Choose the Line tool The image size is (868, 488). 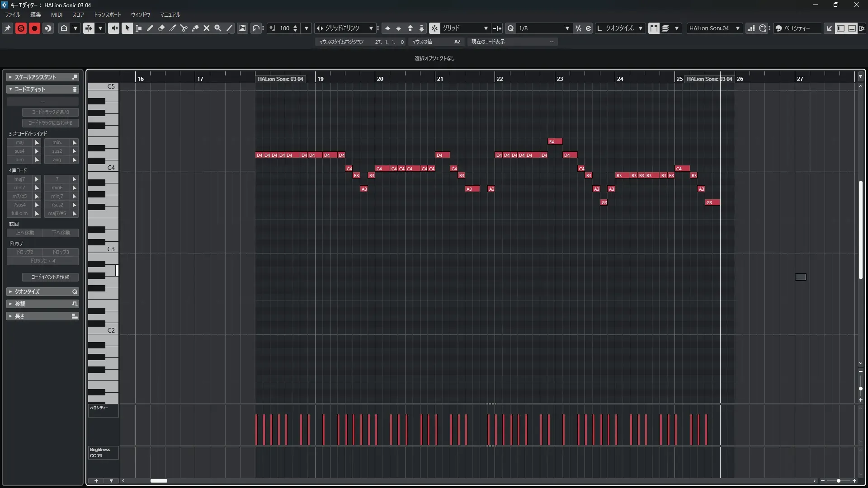[x=229, y=28]
